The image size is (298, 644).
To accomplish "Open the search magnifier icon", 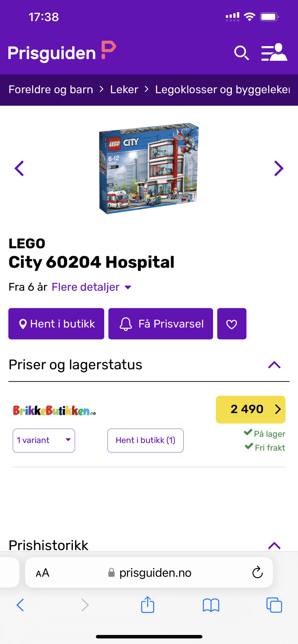I will click(x=242, y=53).
